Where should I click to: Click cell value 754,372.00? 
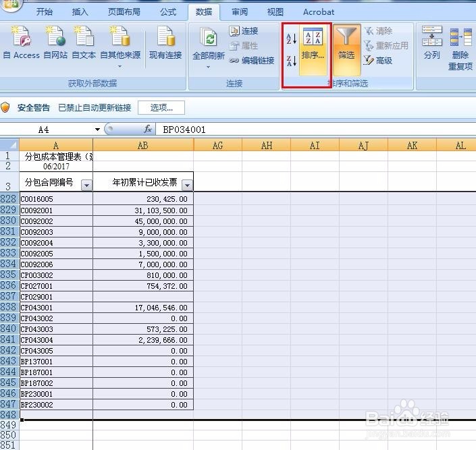click(143, 286)
